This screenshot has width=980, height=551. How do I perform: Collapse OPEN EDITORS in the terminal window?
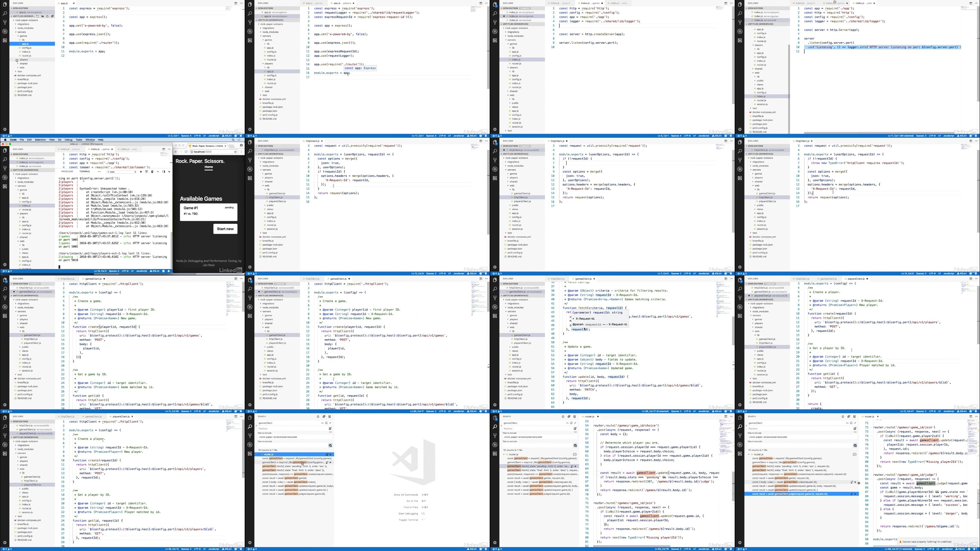coord(11,154)
